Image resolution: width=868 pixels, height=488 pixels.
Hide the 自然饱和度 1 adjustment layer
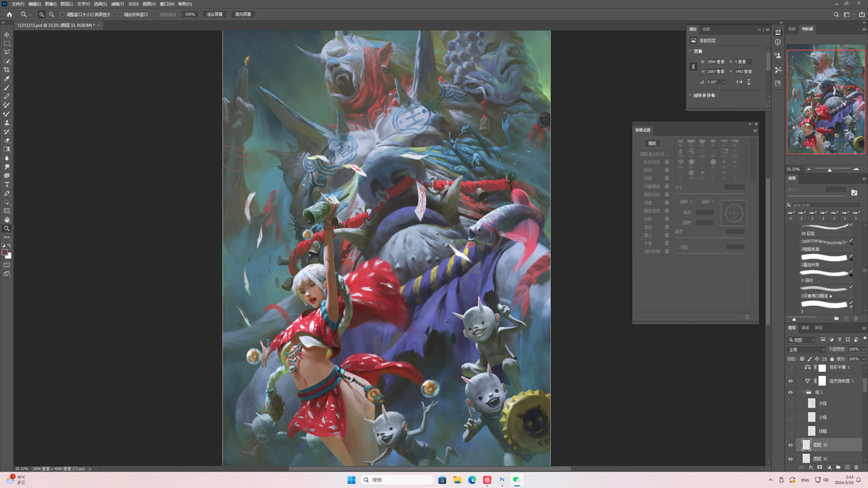coord(791,381)
